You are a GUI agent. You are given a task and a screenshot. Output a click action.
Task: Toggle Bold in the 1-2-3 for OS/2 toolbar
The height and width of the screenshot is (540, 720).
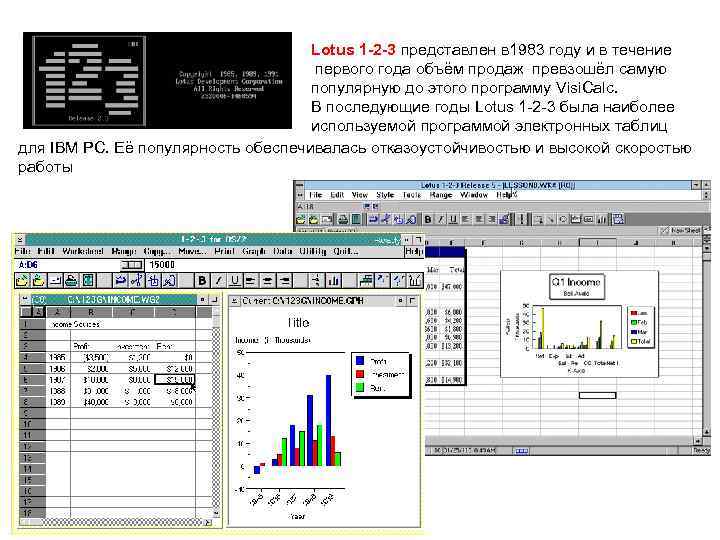pyautogui.click(x=202, y=280)
